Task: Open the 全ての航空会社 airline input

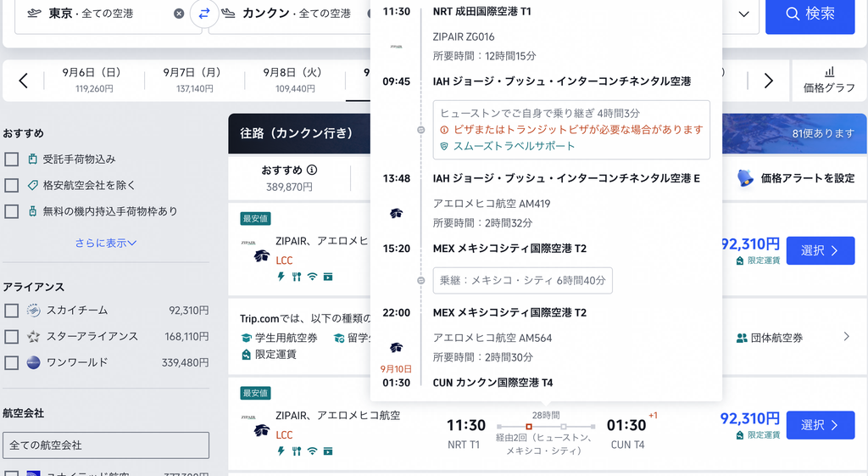Action: [x=106, y=445]
